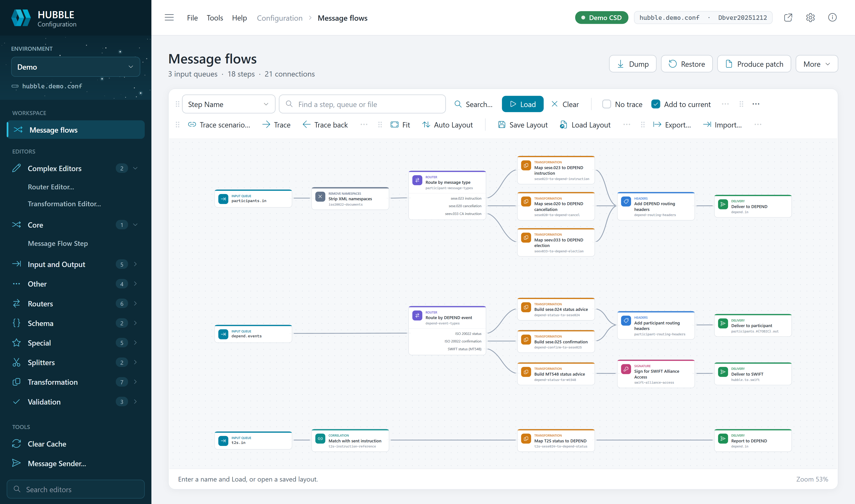Open settings gear icon
Viewport: 855px width, 504px height.
click(x=810, y=18)
